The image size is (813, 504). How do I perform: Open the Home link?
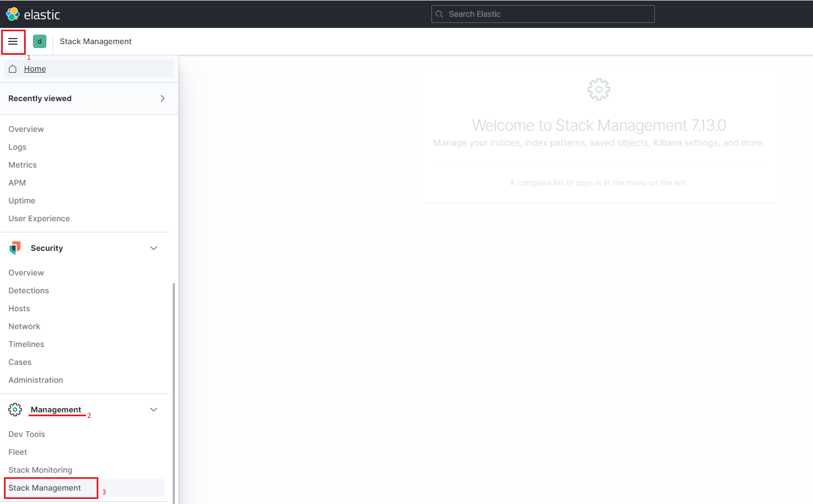(x=35, y=68)
